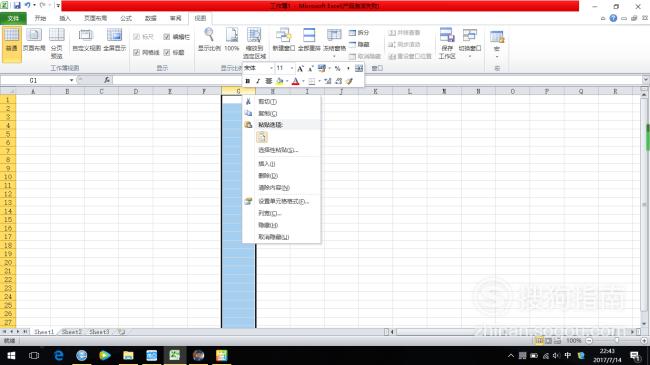This screenshot has width=650, height=365.
Task: Toggle the Headings (标题) checkbox
Action: pos(167,52)
